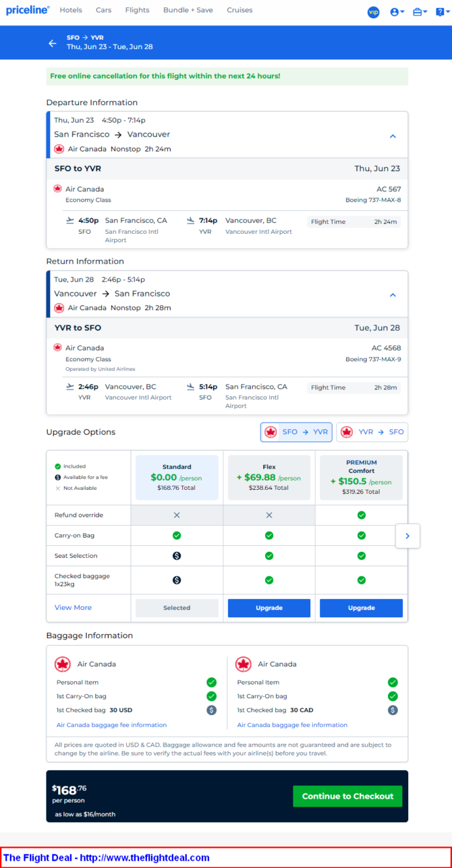Click Premium Comfort checked baggage checkmark
452x868 pixels.
pos(362,580)
